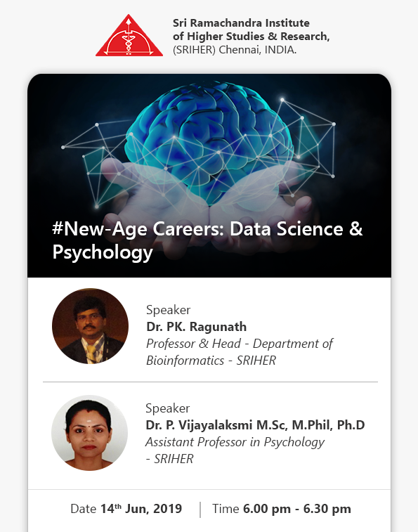Click the word Psychology in banner title
This screenshot has height=532, width=418.
103,252
